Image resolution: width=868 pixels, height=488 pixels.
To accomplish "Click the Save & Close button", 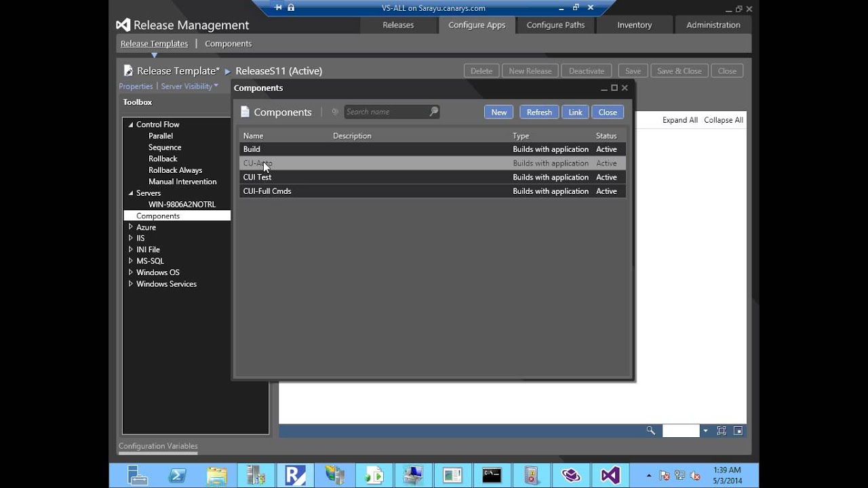I will click(x=679, y=70).
